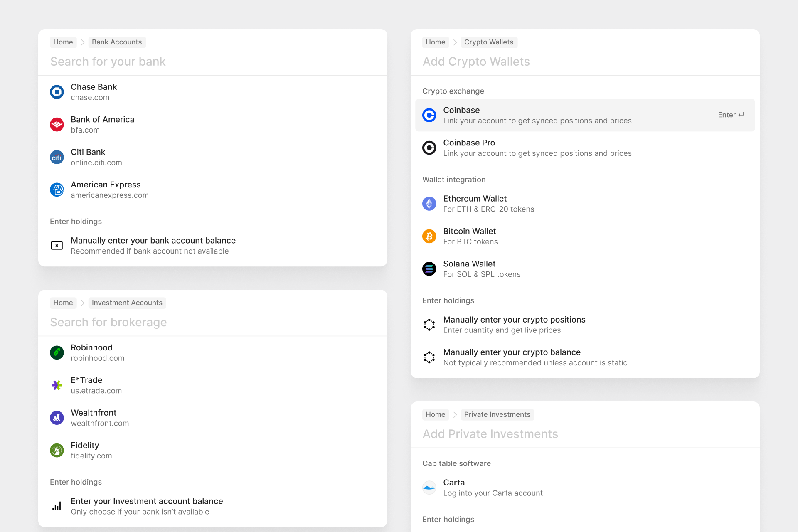Viewport: 798px width, 532px height.
Task: Click the Bank Accounts breadcrumb chip
Action: [x=117, y=42]
